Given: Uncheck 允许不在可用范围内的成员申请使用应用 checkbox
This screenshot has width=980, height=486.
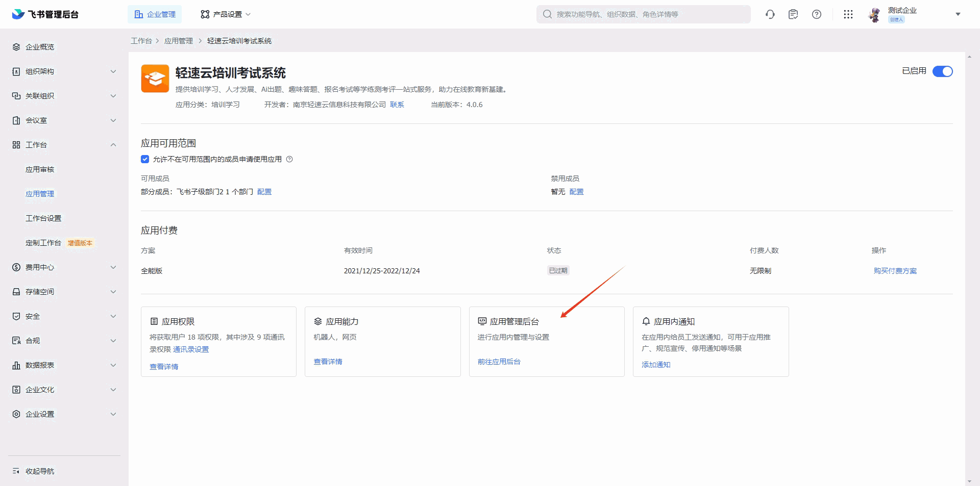Looking at the screenshot, I should [x=145, y=159].
